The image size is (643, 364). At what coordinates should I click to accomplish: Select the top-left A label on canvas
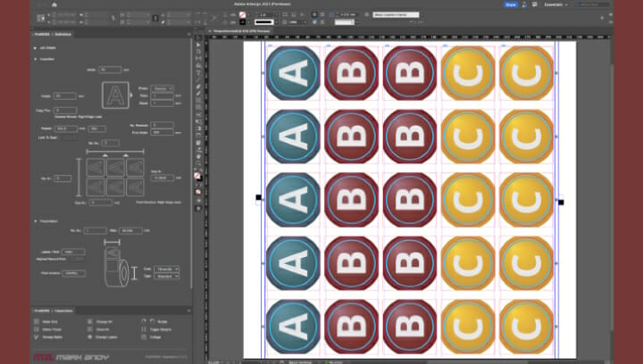click(293, 73)
